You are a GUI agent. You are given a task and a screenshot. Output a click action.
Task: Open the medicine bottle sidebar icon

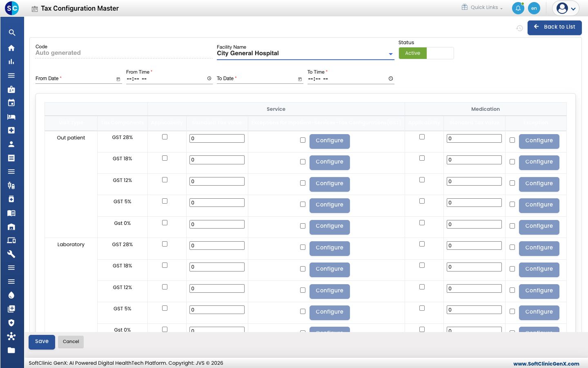(x=11, y=199)
